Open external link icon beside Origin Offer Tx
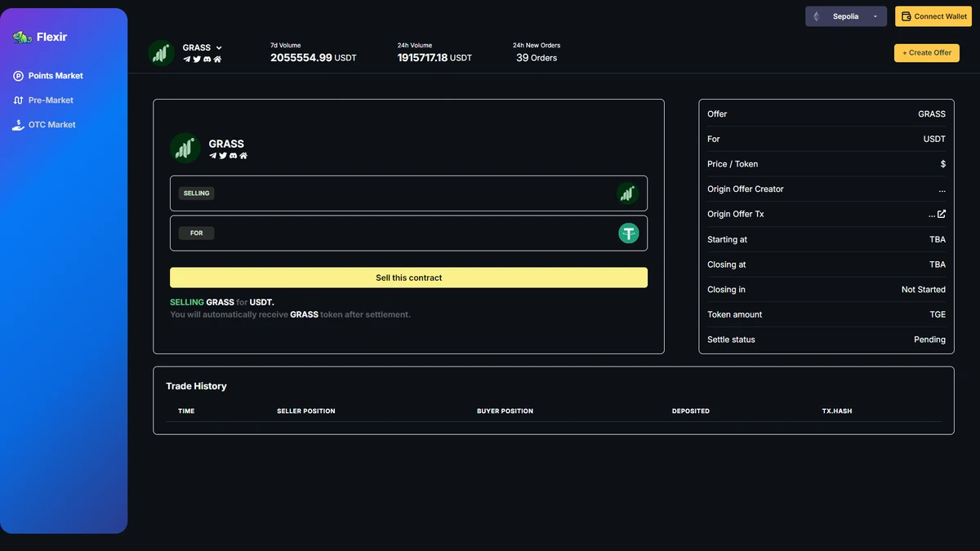Screen dimensions: 980x551 click(942, 214)
